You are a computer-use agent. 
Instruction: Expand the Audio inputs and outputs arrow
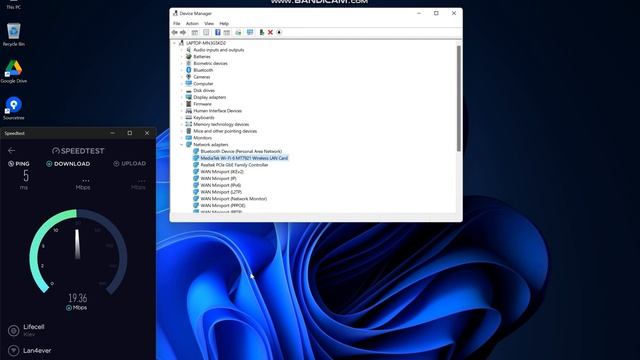pyautogui.click(x=182, y=50)
